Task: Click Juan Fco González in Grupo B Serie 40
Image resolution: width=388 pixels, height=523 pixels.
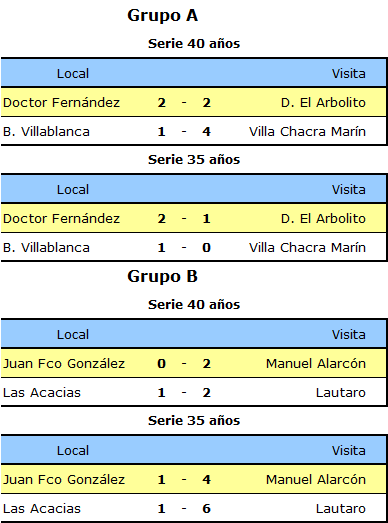Action: (x=64, y=364)
